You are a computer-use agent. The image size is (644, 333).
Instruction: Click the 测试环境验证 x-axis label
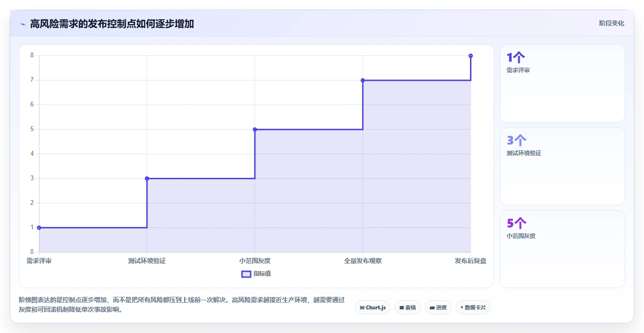click(147, 261)
